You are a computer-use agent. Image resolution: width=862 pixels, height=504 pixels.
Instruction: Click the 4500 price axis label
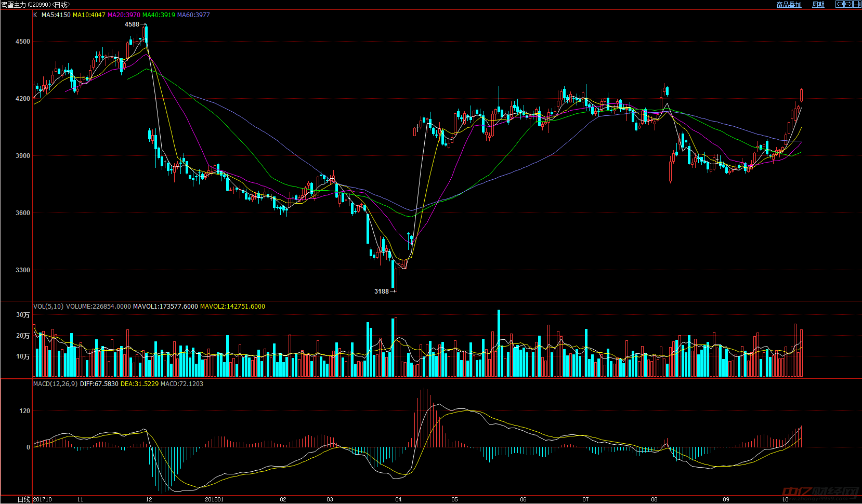23,42
